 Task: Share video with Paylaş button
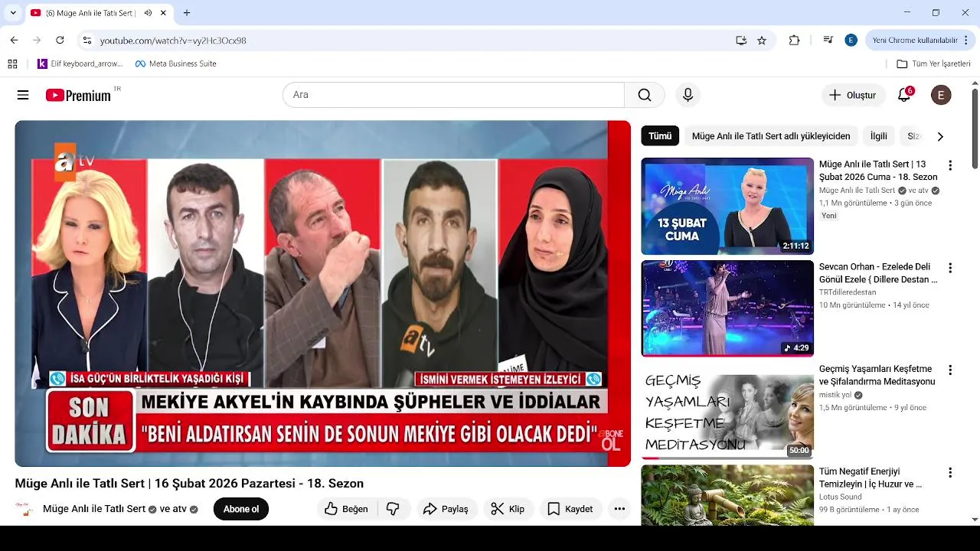tap(446, 509)
